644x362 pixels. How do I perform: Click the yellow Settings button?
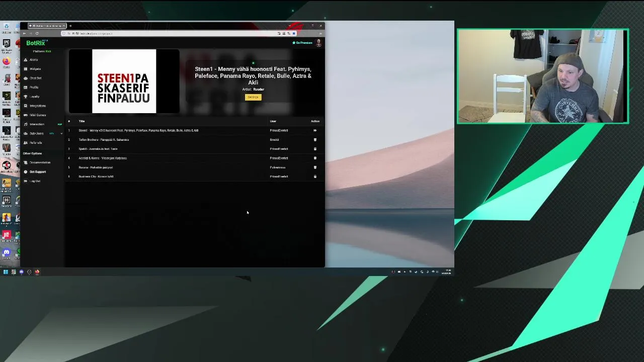(x=253, y=97)
